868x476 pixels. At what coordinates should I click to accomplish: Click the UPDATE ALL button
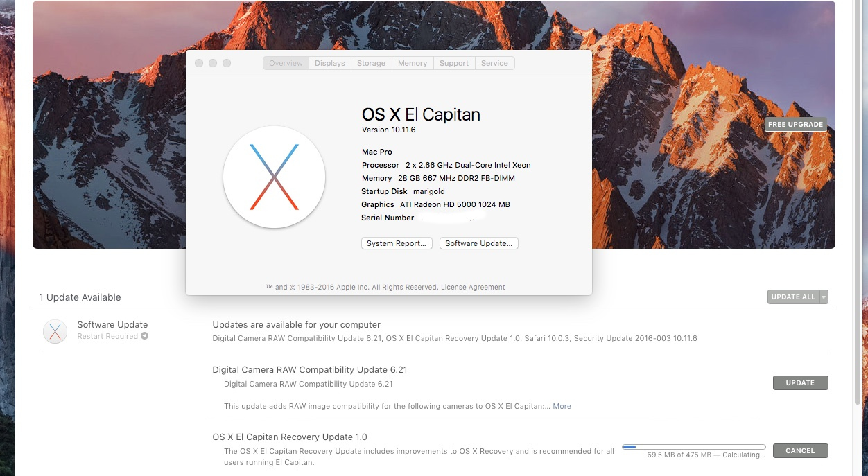(793, 297)
